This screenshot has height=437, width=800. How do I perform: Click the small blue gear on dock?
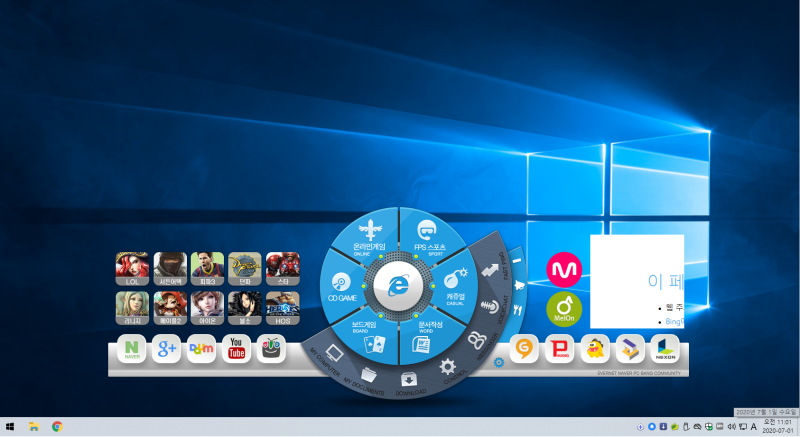(499, 362)
